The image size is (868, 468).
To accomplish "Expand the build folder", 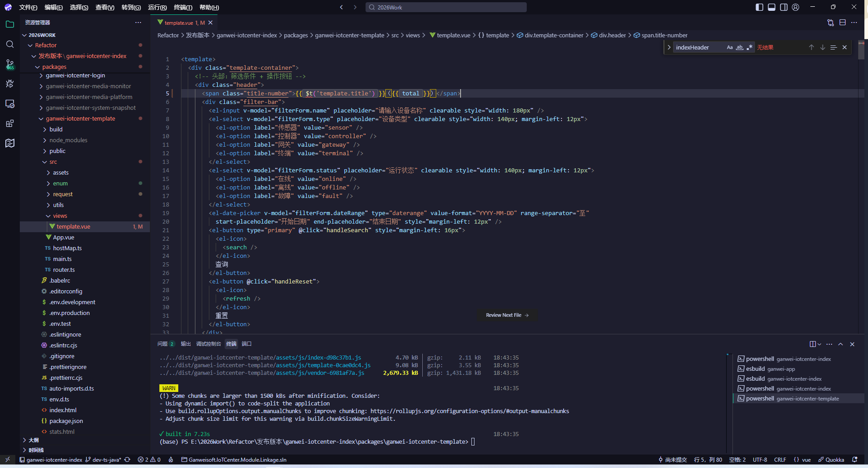I will coord(56,129).
